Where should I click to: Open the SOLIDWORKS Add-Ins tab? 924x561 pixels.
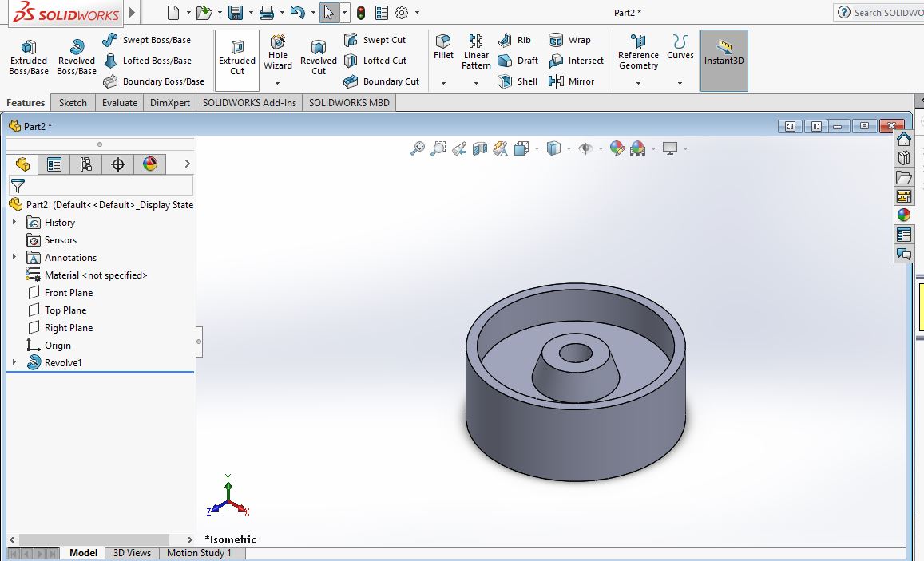(x=249, y=102)
